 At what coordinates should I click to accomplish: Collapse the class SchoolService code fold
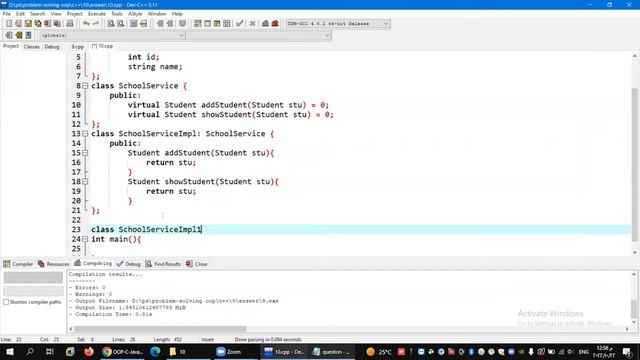coord(85,86)
